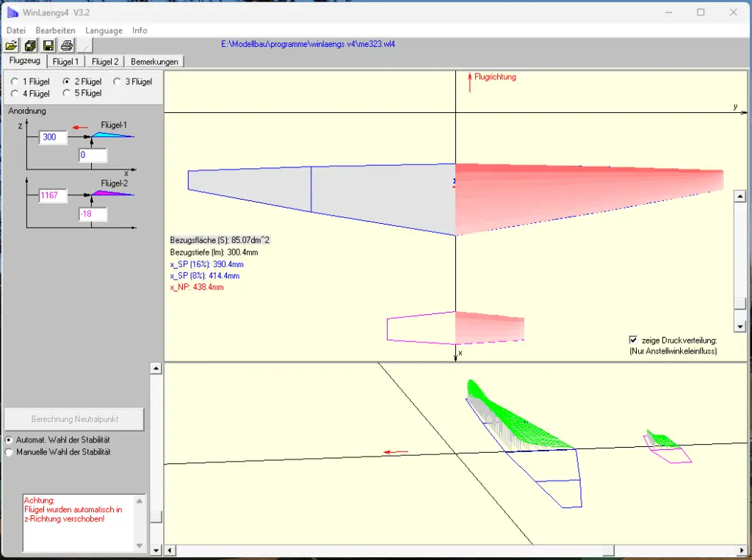Viewport: 752px width, 560px height.
Task: Minimize the WinLaengs4 window
Action: pos(669,12)
